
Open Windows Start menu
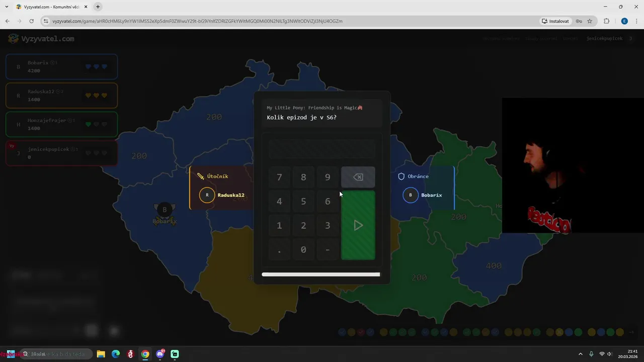tap(11, 354)
